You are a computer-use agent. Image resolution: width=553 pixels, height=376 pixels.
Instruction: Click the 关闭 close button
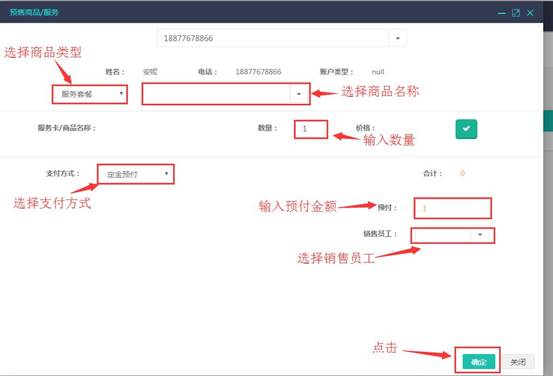(x=518, y=362)
